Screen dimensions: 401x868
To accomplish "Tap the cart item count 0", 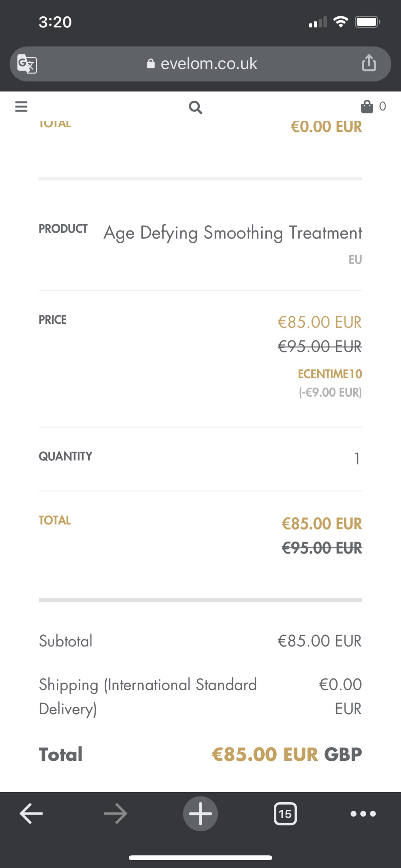I will click(x=383, y=107).
